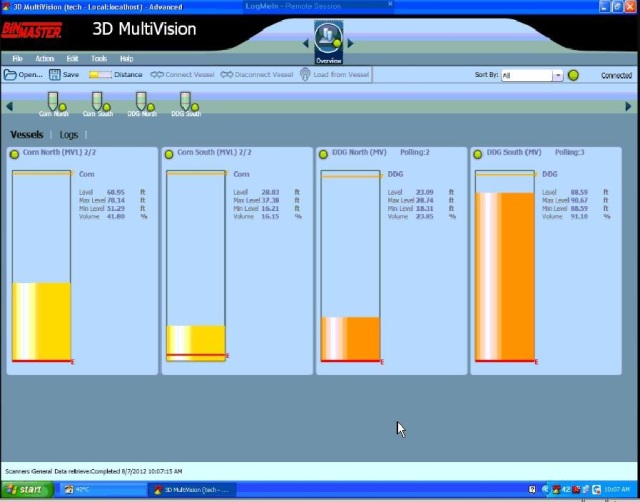Click the DDG South (MV) title
Screen dimensions: 640x502
[514, 152]
